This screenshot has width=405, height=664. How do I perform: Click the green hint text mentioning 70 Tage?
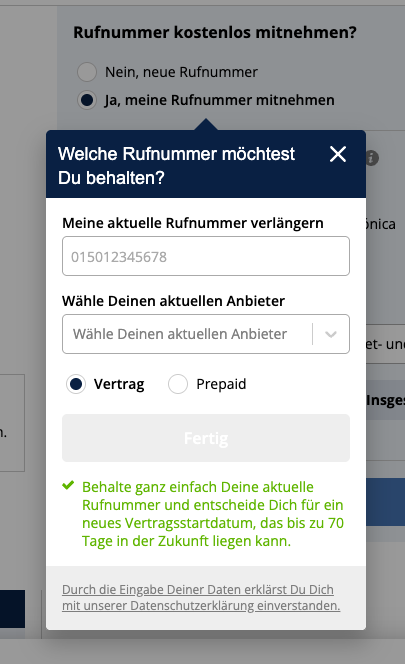tap(213, 514)
